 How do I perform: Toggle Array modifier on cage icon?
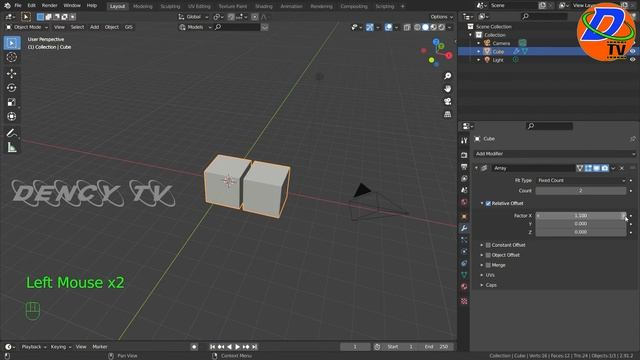(x=580, y=168)
